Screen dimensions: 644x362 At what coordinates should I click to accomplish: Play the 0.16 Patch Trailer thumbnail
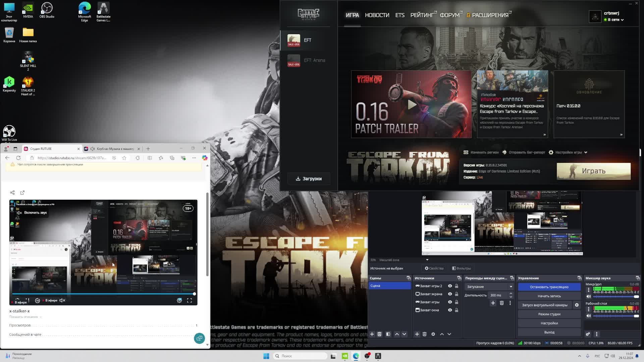[x=411, y=104]
